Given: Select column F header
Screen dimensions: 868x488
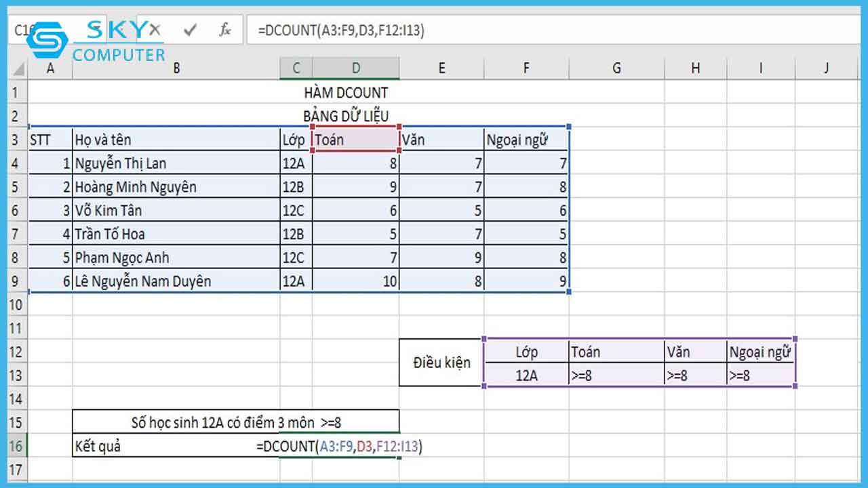Looking at the screenshot, I should tap(526, 68).
